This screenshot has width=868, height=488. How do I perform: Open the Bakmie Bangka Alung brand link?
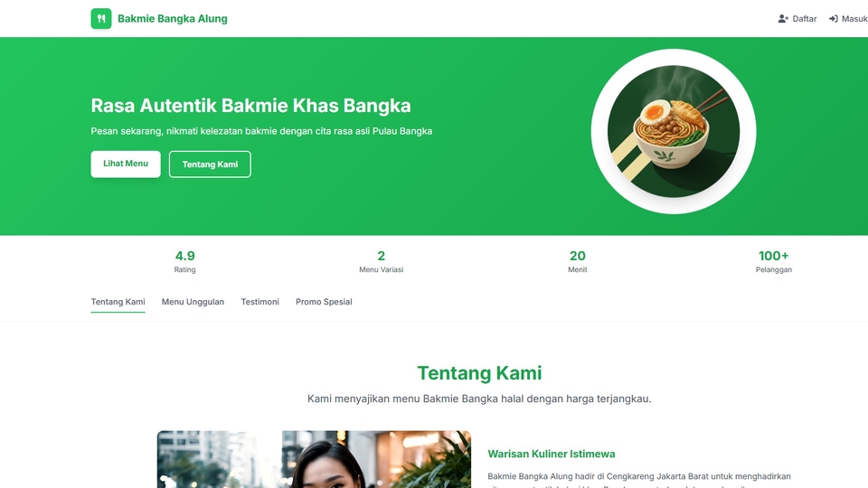pos(159,18)
